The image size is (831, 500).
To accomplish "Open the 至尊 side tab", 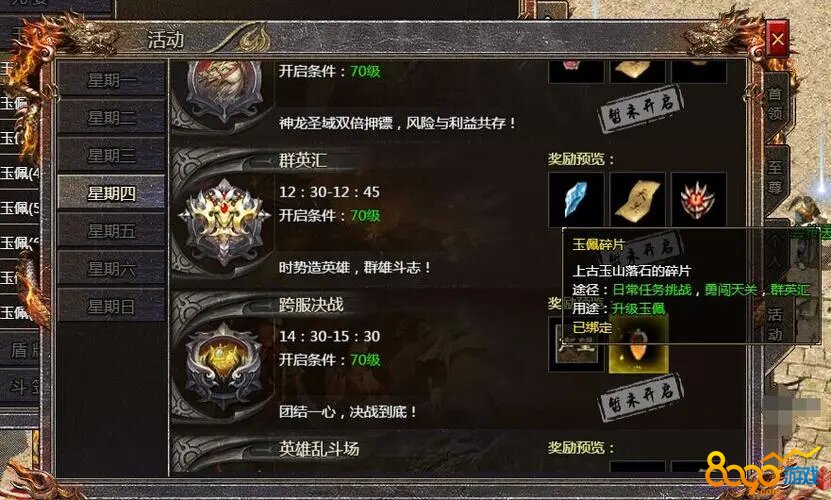I will tap(775, 177).
